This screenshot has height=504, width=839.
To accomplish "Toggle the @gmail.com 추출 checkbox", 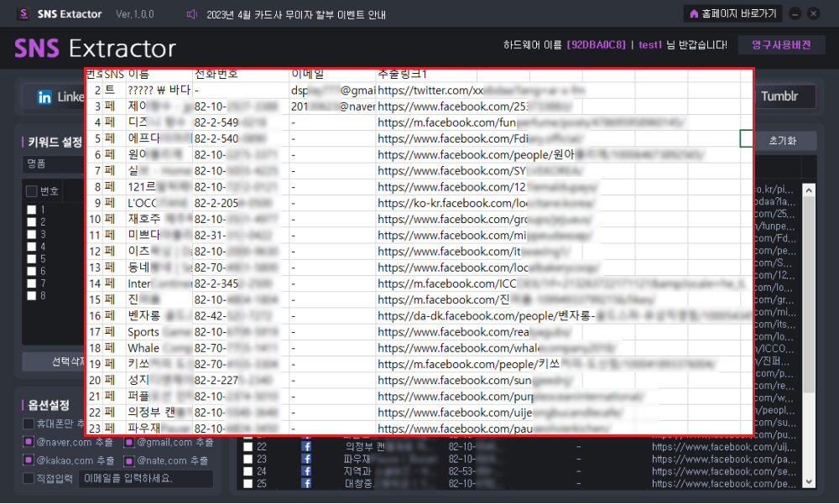I will [129, 442].
